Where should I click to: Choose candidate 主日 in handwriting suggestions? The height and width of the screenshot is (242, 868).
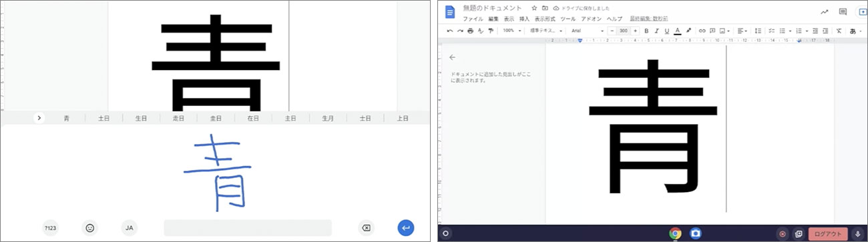290,118
